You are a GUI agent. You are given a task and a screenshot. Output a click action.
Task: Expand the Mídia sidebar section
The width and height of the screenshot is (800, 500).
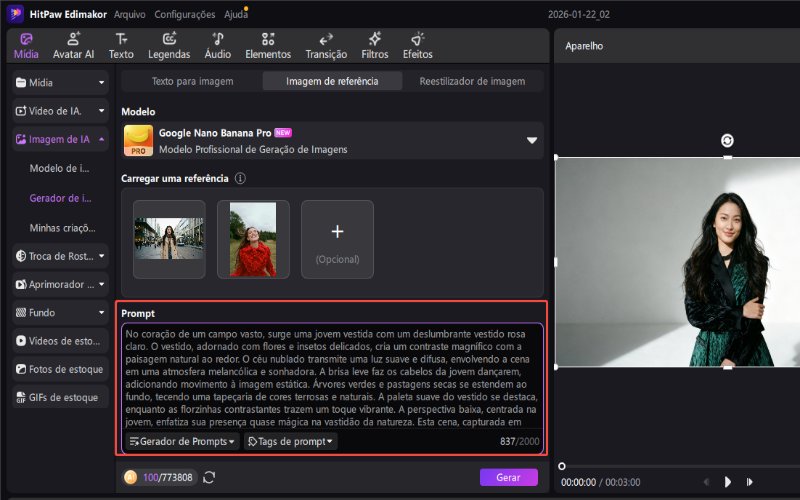pyautogui.click(x=60, y=83)
